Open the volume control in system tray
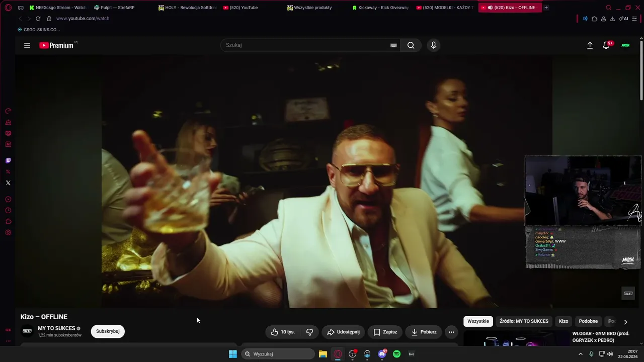Viewport: 644px width, 362px height. [x=610, y=354]
